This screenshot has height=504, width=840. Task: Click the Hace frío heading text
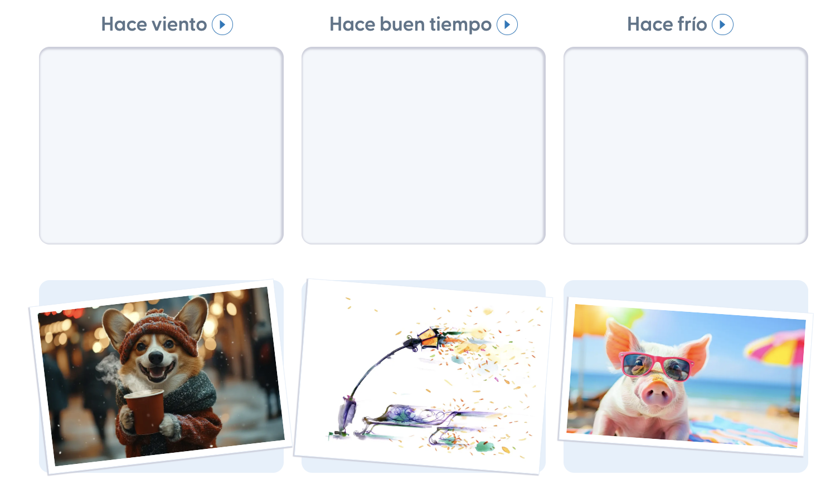tap(667, 25)
